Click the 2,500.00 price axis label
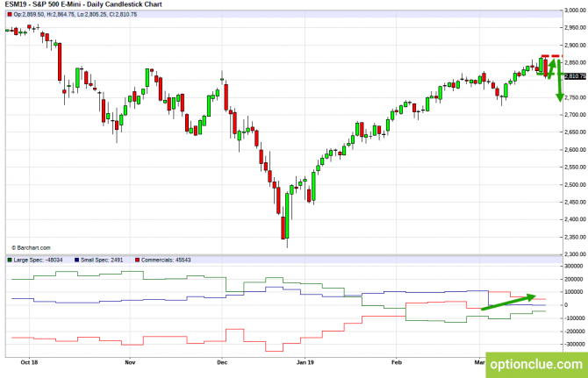 pos(575,185)
